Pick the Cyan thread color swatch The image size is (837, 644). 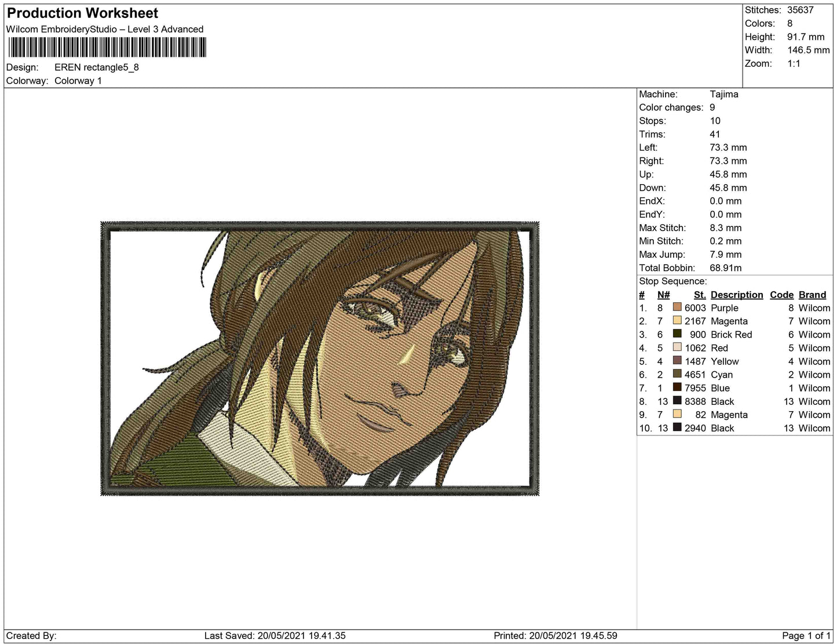pyautogui.click(x=677, y=374)
